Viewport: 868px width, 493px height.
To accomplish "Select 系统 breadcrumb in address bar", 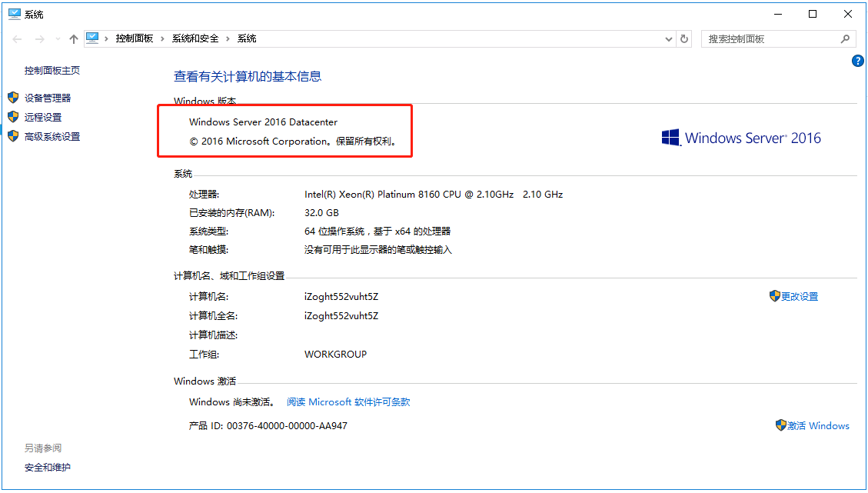I will tap(247, 38).
